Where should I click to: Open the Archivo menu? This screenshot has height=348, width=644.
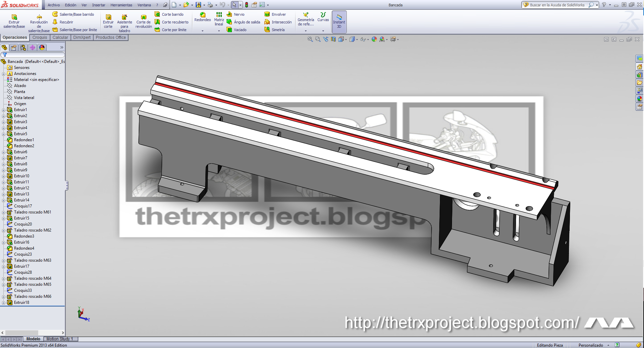[x=54, y=5]
